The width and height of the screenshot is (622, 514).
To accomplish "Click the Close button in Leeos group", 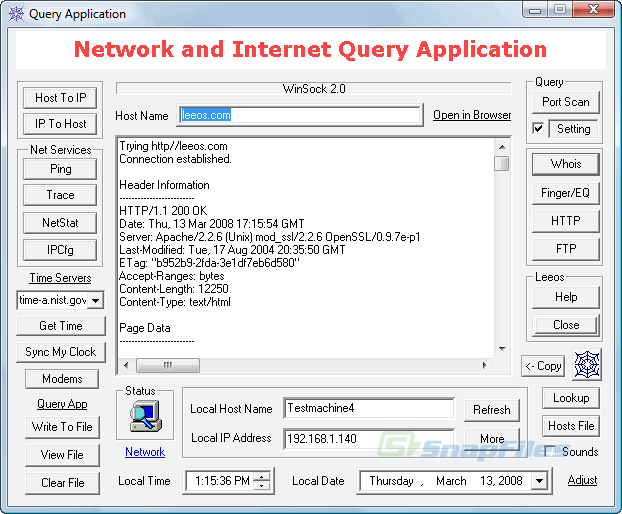I will [x=566, y=325].
